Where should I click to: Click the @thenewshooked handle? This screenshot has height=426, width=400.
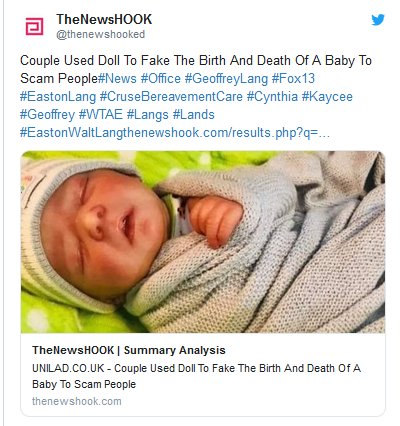click(100, 34)
